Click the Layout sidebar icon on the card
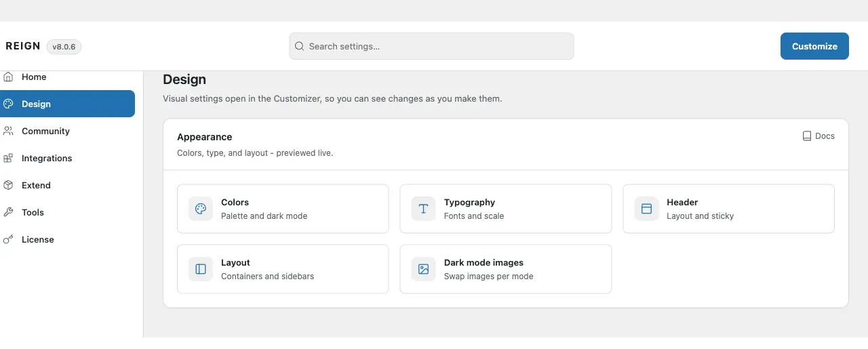 [x=201, y=269]
